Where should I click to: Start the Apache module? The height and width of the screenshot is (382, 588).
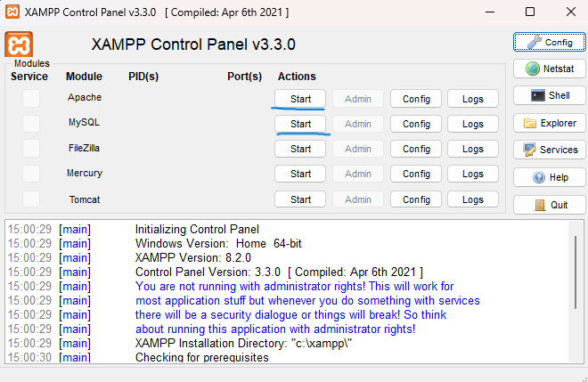[300, 99]
